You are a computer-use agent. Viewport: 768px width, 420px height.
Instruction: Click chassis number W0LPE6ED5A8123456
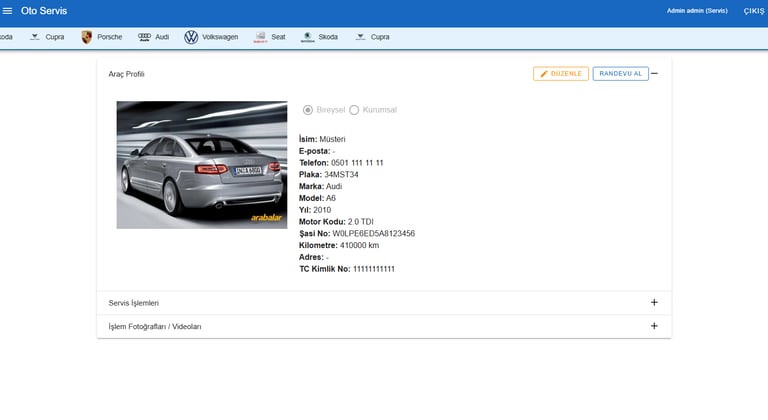coord(374,233)
